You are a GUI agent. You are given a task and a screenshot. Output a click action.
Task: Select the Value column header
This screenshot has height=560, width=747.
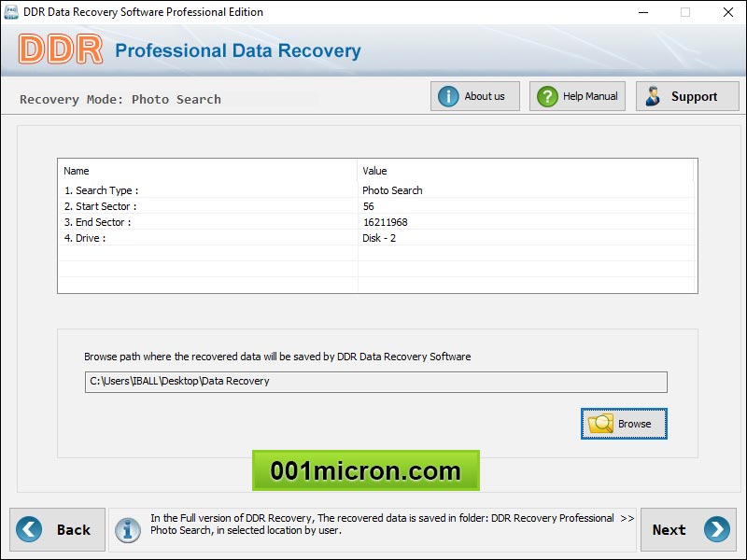tap(526, 171)
